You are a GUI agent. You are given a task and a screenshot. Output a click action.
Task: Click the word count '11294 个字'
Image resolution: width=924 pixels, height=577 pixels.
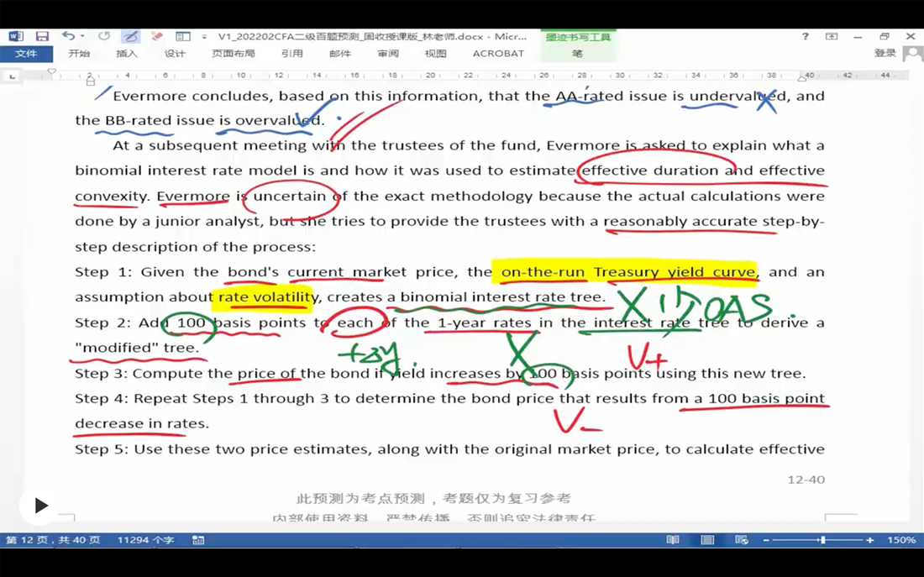[x=145, y=540]
